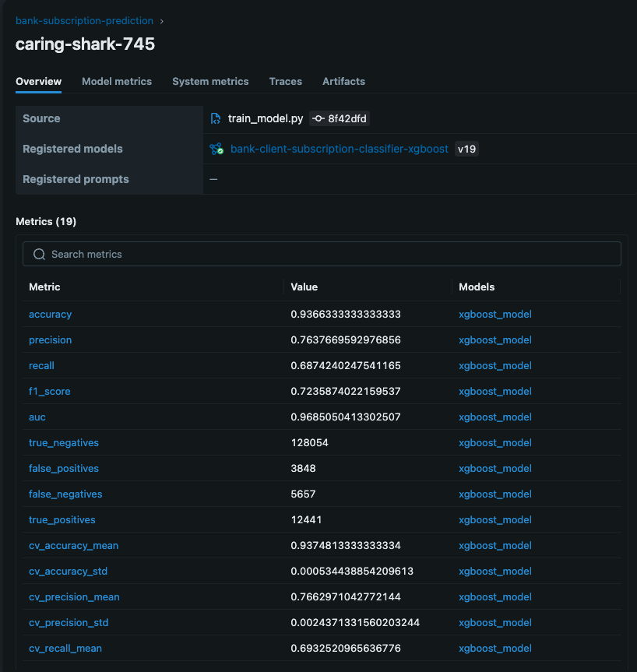Click the v19 version badge
This screenshot has height=672, width=637.
pos(466,149)
